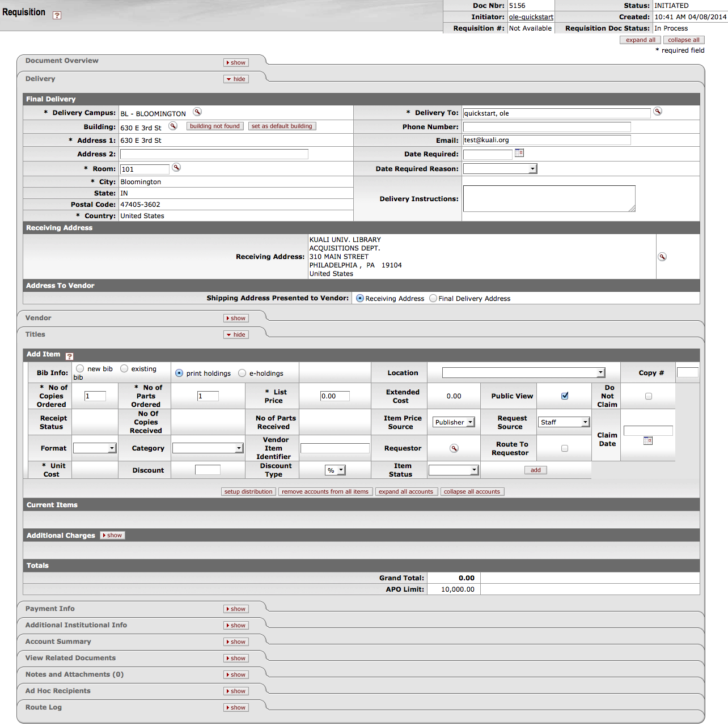This screenshot has height=726, width=728.
Task: Click the Room number input field
Action: [x=145, y=169]
